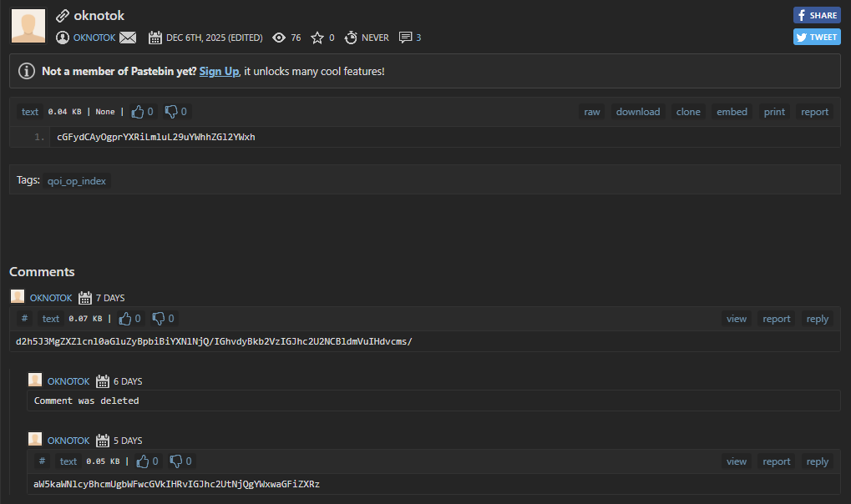Click the star rating icon in header

click(x=317, y=38)
